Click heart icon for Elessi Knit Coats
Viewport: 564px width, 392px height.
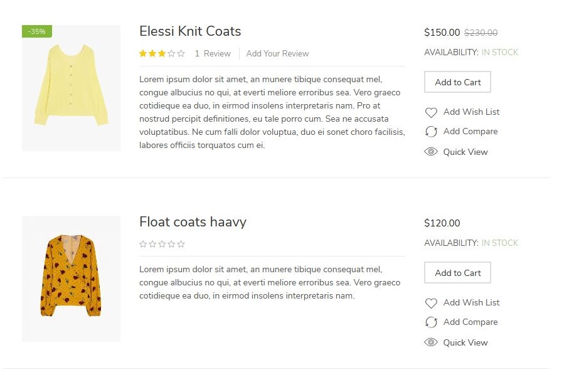[431, 112]
